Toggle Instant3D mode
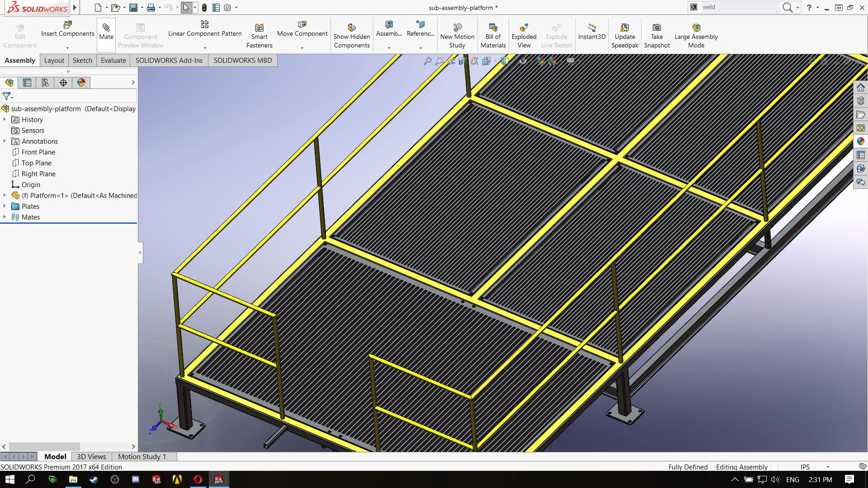Image resolution: width=868 pixels, height=488 pixels. click(591, 28)
